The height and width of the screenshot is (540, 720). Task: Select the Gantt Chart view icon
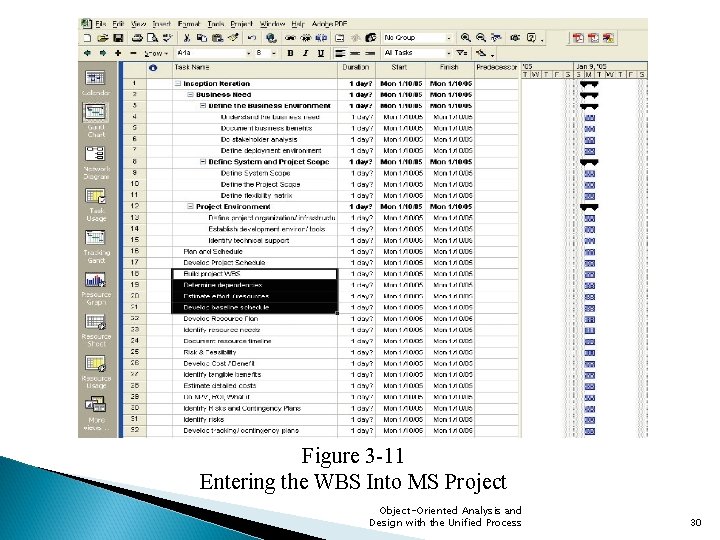pyautogui.click(x=96, y=112)
